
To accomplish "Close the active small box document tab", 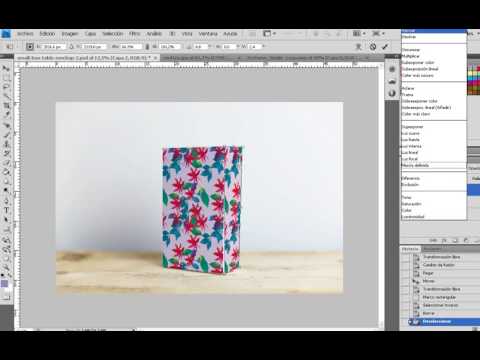I will click(155, 58).
